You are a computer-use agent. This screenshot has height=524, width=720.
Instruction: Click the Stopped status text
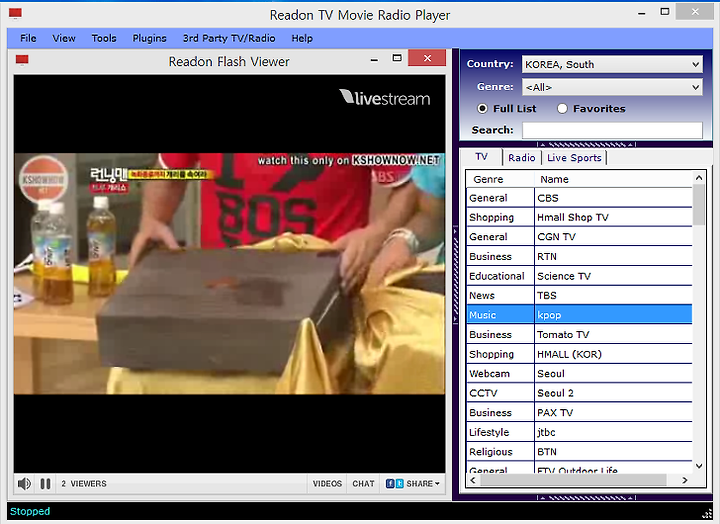[30, 511]
